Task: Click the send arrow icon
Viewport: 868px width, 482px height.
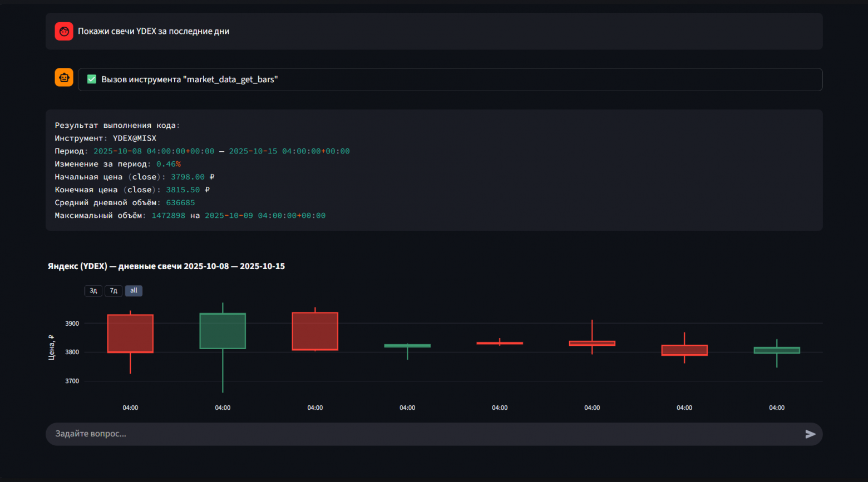Action: [x=810, y=434]
